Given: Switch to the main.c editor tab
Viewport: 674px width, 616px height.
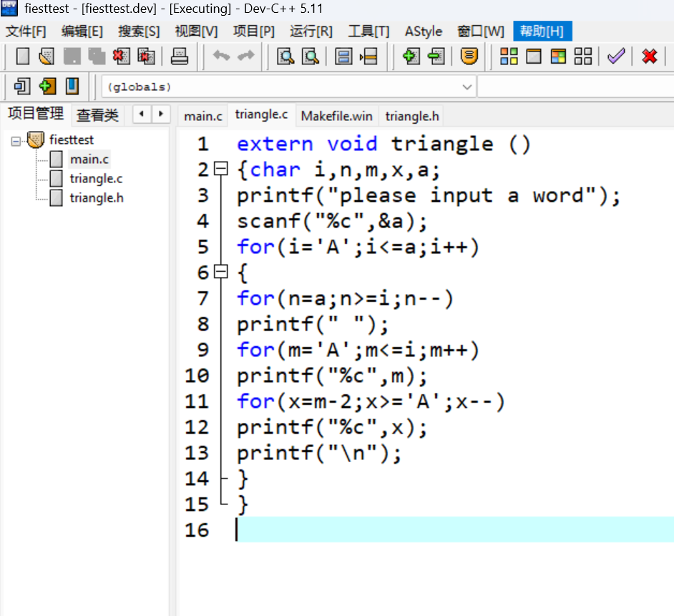Looking at the screenshot, I should click(203, 116).
